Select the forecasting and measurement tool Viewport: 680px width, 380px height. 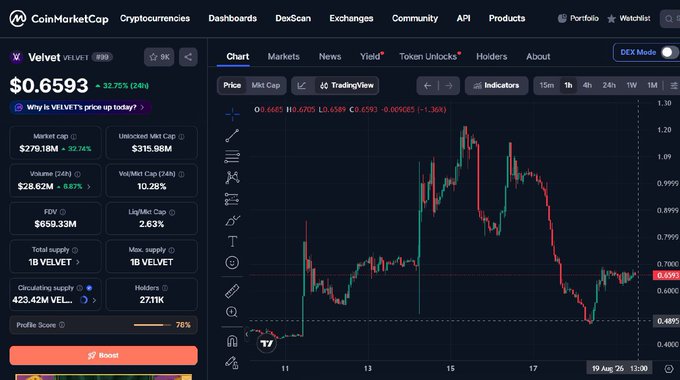tap(232, 199)
